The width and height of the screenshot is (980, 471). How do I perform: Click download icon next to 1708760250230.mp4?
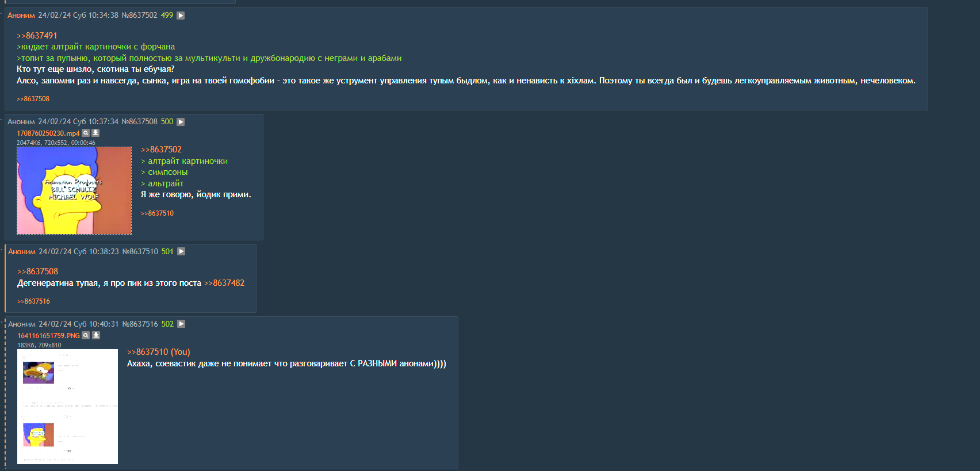tap(95, 133)
